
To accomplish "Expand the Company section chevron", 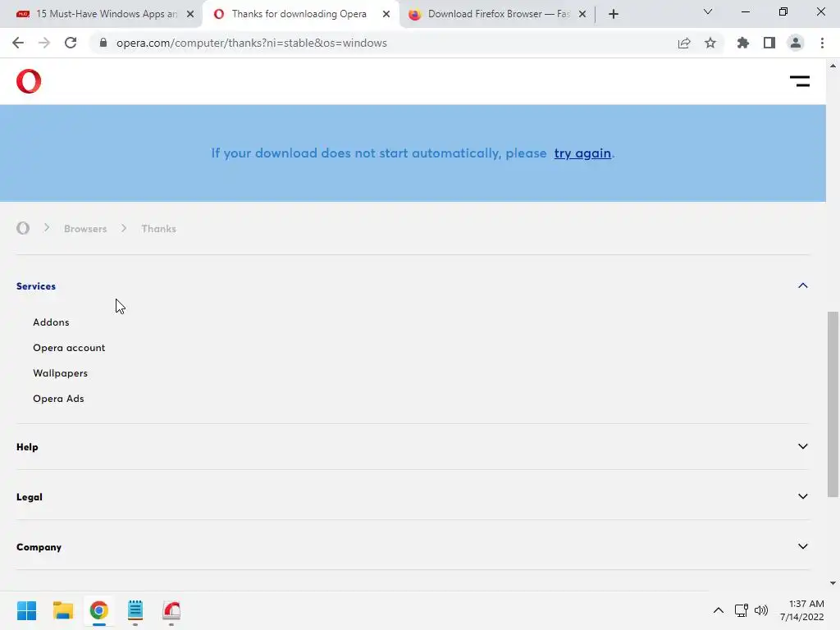I will click(802, 546).
